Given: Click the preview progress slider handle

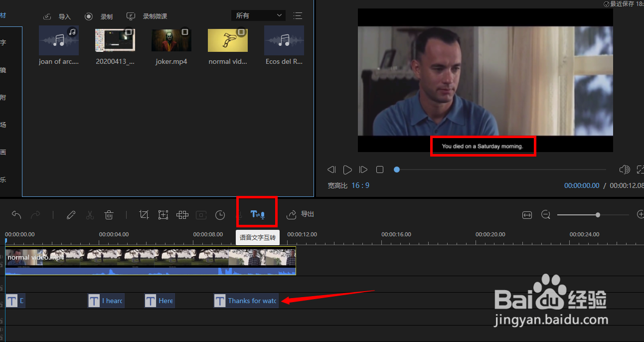Looking at the screenshot, I should (397, 170).
